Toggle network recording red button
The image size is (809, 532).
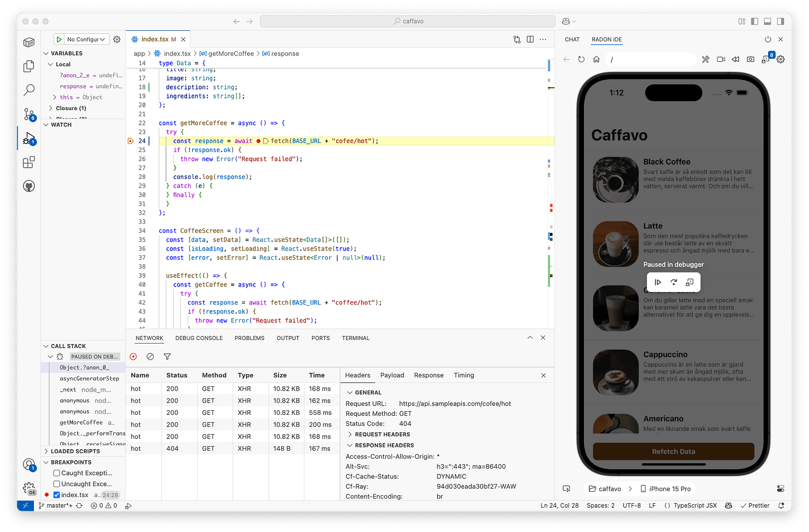[133, 357]
